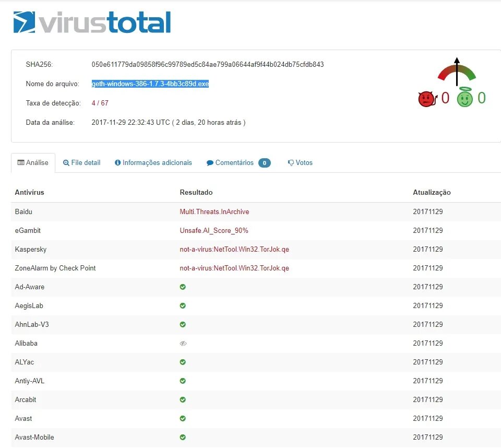Click the Ad-Aware antivirus name
The height and width of the screenshot is (448, 501).
click(x=29, y=287)
